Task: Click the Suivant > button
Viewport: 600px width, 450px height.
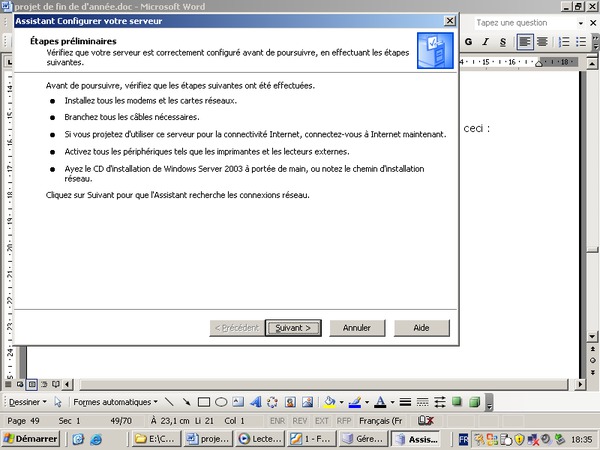Action: pos(293,328)
